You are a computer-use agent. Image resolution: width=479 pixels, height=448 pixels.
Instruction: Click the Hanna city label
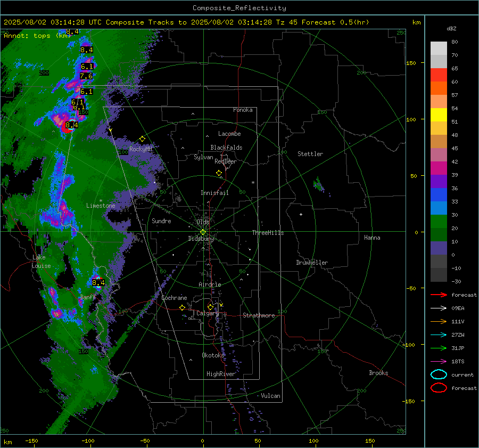[x=372, y=238]
